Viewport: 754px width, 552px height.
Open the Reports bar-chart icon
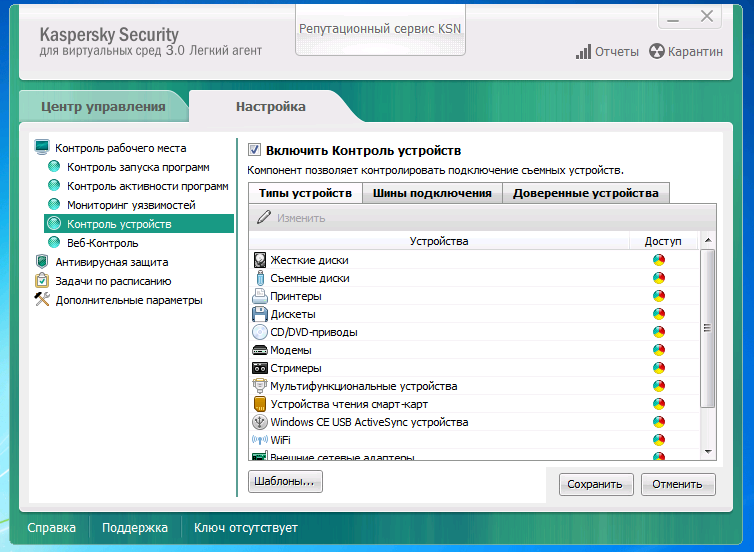(583, 51)
